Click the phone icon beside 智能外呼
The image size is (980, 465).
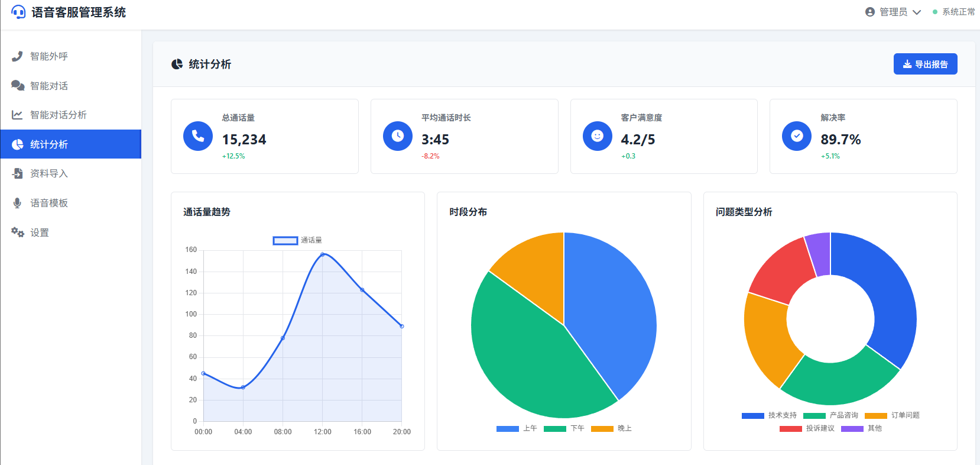click(17, 56)
